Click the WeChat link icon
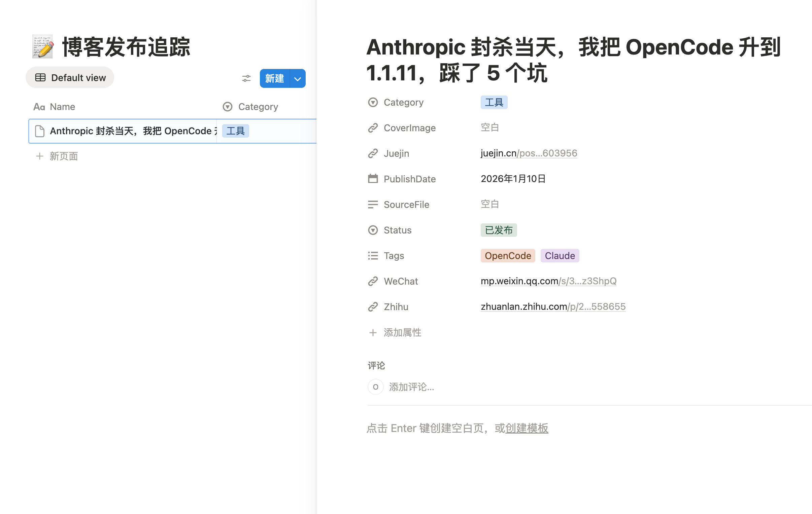 (x=373, y=281)
